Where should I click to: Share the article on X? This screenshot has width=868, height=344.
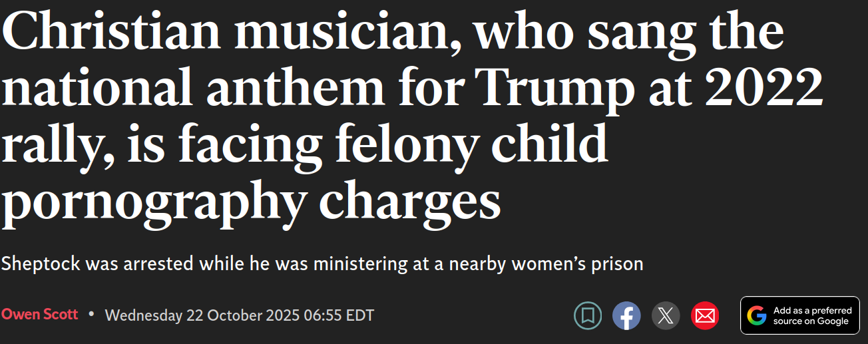tap(666, 315)
